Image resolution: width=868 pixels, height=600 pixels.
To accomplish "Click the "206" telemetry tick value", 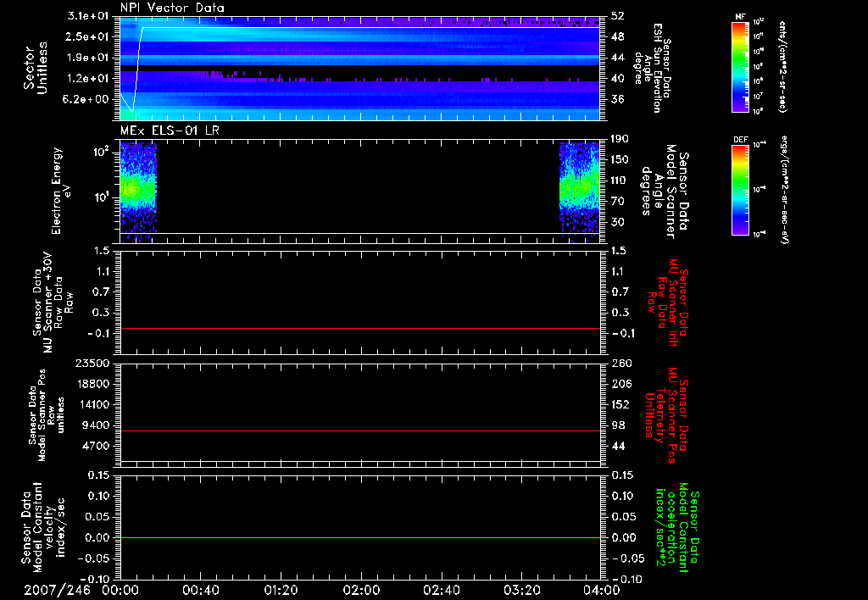I will coord(621,384).
